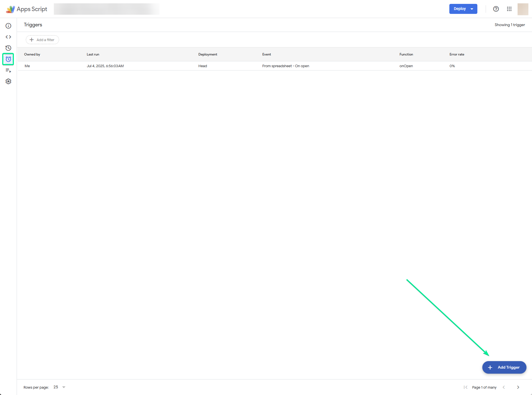The image size is (532, 395).
Task: Open Project History clock icon
Action: pos(8,48)
